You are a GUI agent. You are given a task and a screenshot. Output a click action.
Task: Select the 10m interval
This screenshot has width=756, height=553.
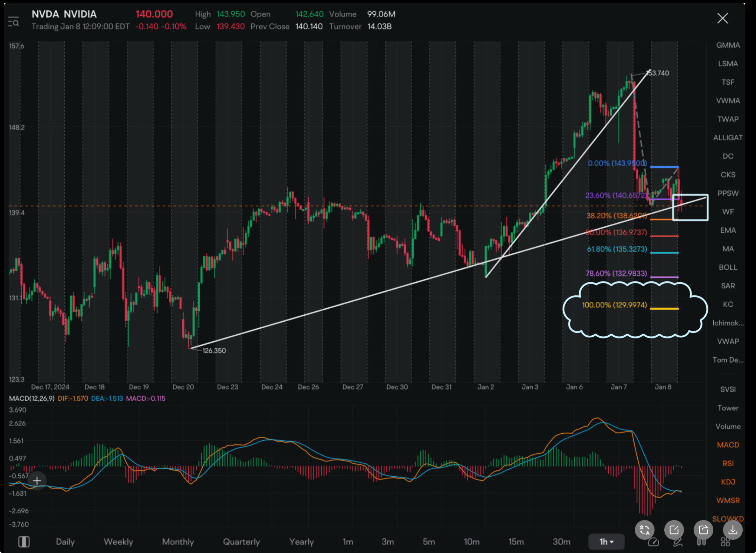pos(472,542)
